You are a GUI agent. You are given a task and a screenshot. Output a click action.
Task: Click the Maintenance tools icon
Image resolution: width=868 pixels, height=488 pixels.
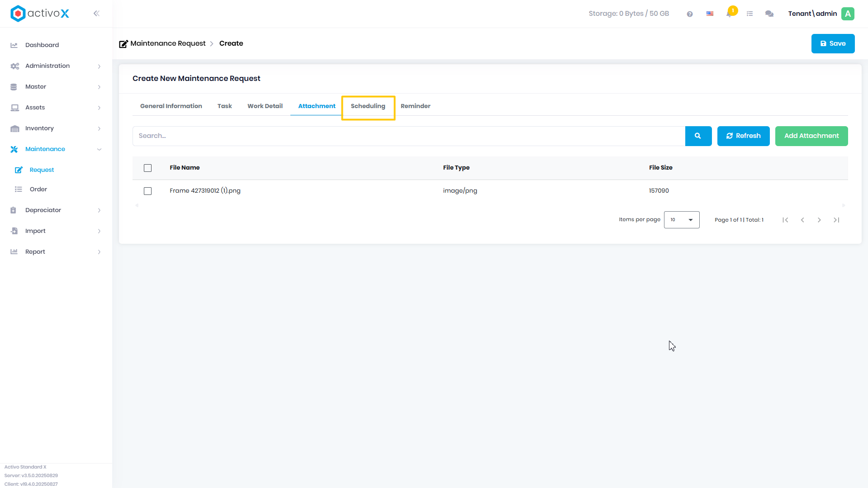14,149
